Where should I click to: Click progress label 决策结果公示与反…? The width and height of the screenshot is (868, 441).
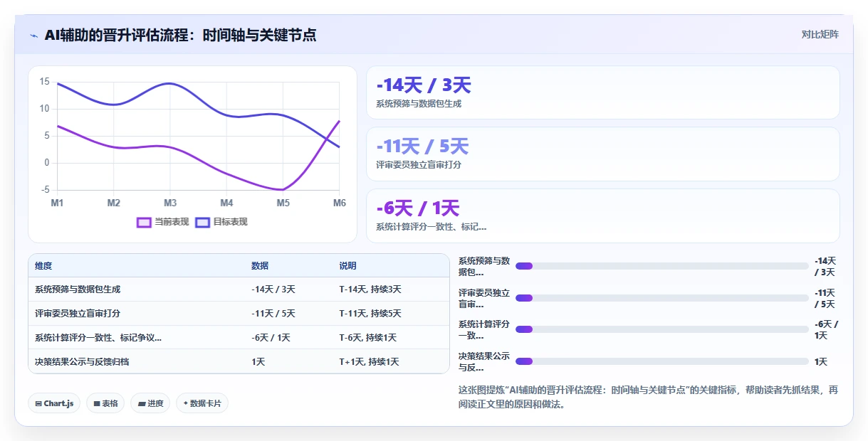[x=484, y=362]
